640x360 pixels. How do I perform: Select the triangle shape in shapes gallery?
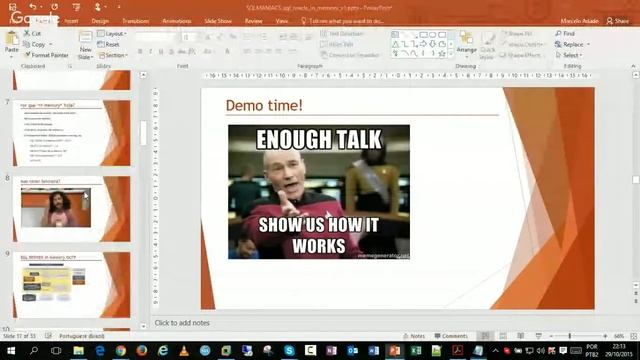(x=396, y=44)
